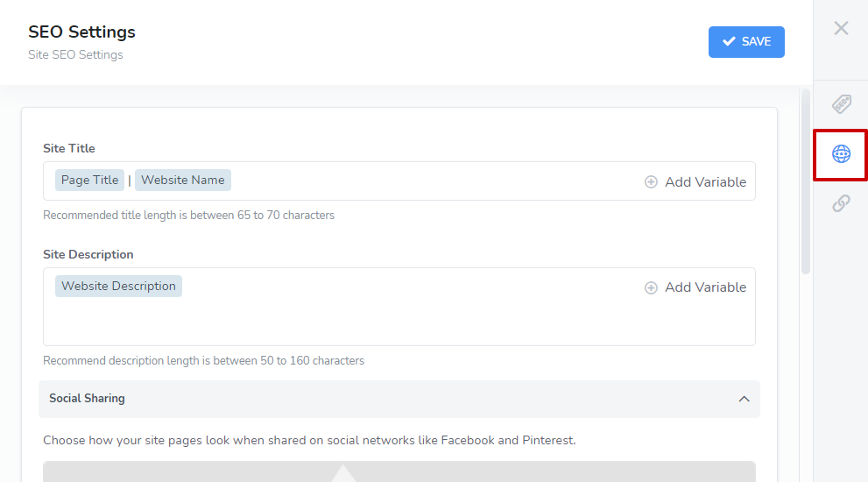Click the social sharing preview image area
The height and width of the screenshot is (482, 868).
[x=399, y=471]
